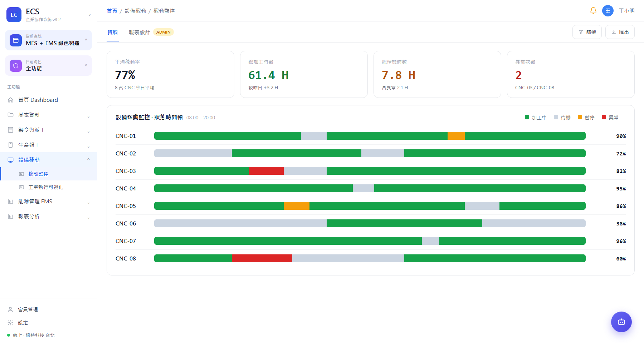Viewport: 644px width, 343px height.
Task: Click the home icon beside 首頁 Dashboard
Action: coord(10,100)
